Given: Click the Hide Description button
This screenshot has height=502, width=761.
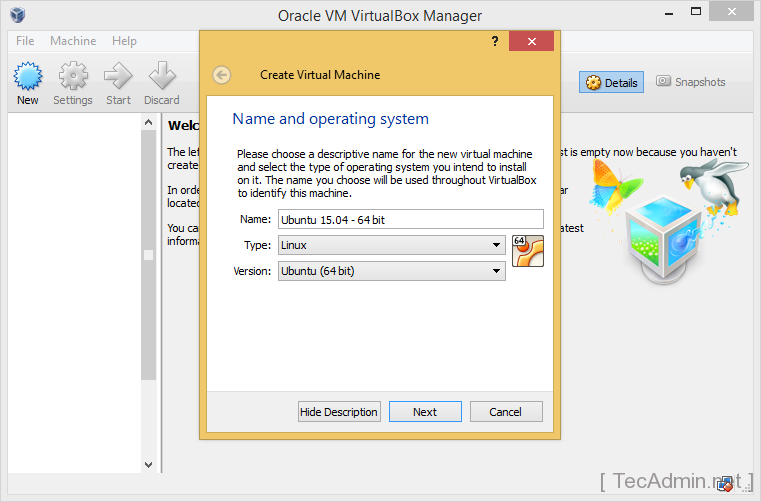Looking at the screenshot, I should tap(339, 412).
